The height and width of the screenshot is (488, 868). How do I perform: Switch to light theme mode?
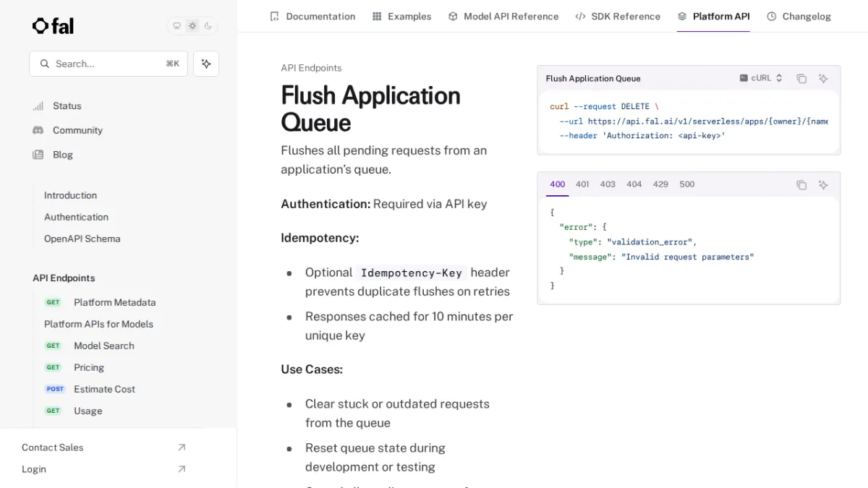tap(192, 26)
